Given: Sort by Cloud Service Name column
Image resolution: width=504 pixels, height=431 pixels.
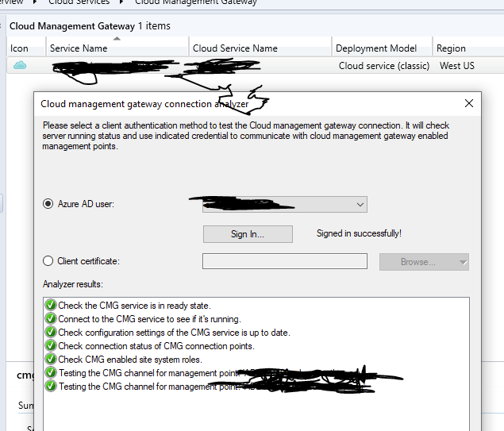Looking at the screenshot, I should pyautogui.click(x=260, y=48).
